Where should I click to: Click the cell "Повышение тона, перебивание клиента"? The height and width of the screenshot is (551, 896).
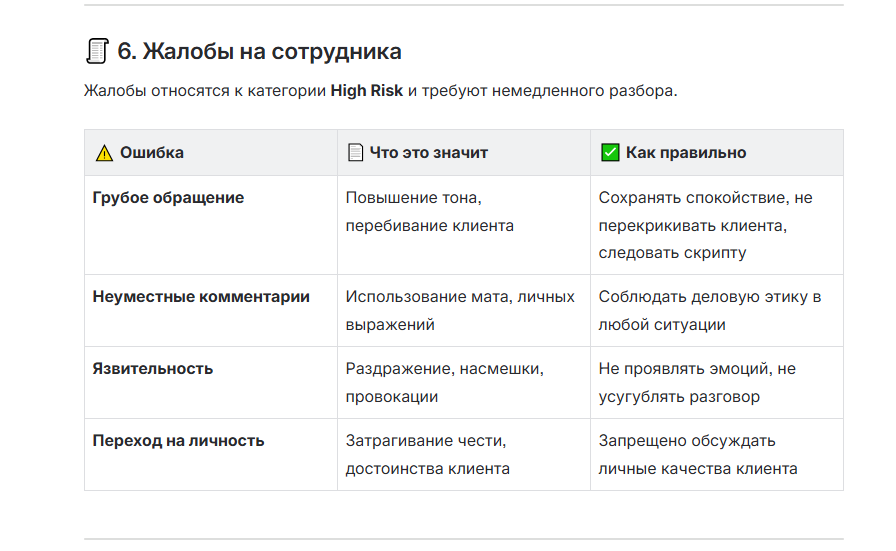tap(430, 212)
